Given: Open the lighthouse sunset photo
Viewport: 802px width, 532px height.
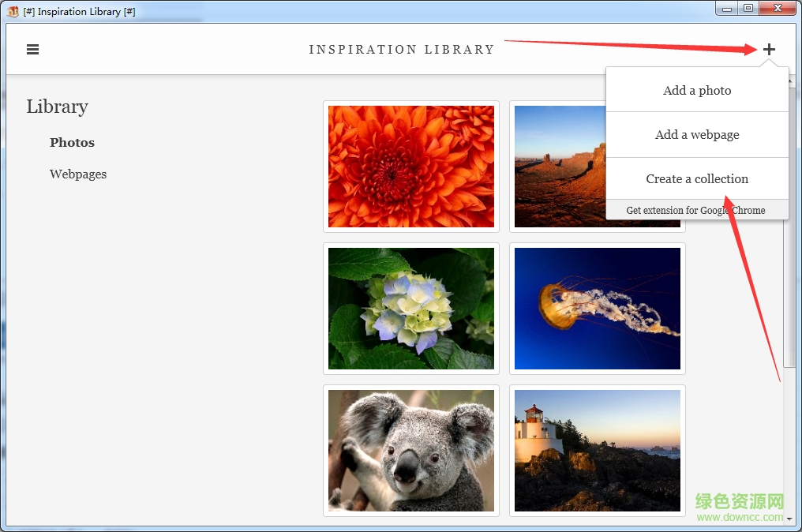Looking at the screenshot, I should (597, 451).
